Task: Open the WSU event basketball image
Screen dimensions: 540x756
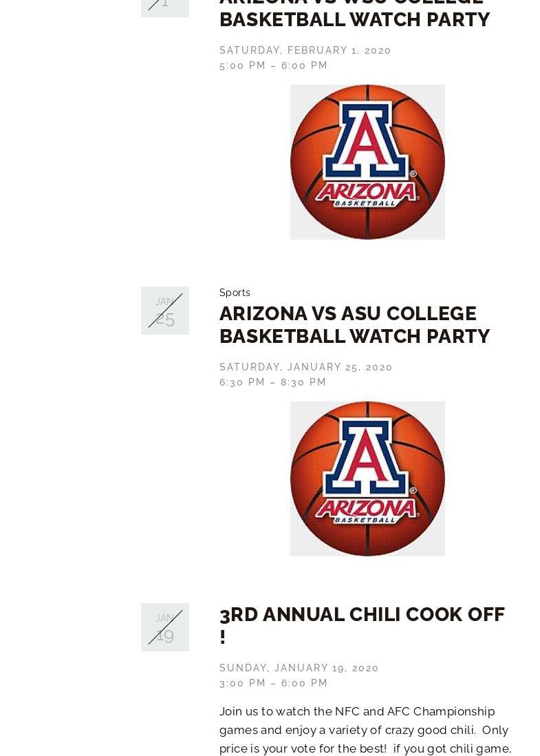Action: [367, 162]
